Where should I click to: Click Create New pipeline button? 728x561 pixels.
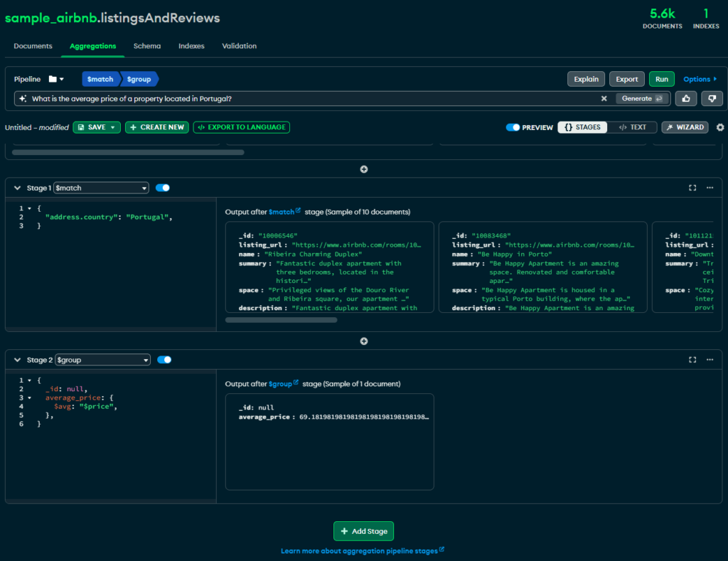tap(157, 127)
